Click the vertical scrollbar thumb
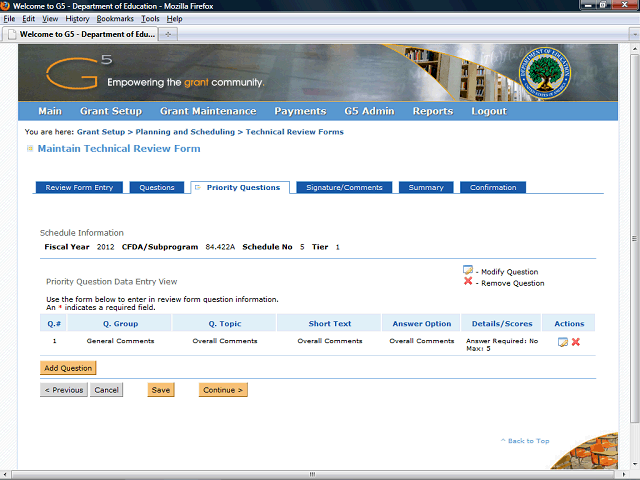This screenshot has height=480, width=640. click(634, 239)
